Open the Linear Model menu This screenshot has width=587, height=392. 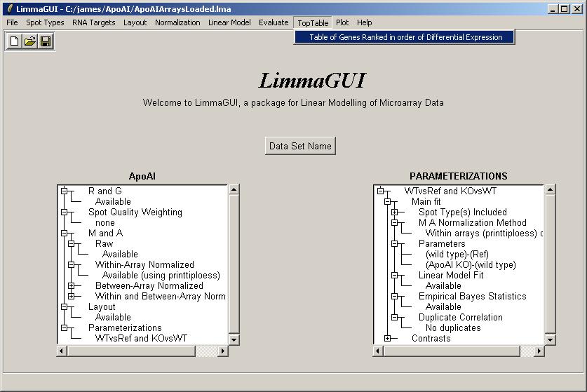pos(229,22)
